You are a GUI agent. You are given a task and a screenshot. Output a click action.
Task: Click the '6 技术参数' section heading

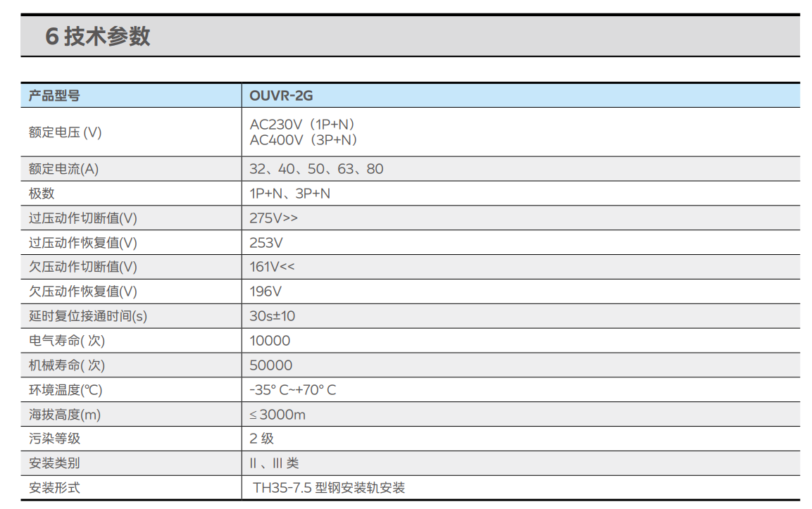pos(98,37)
